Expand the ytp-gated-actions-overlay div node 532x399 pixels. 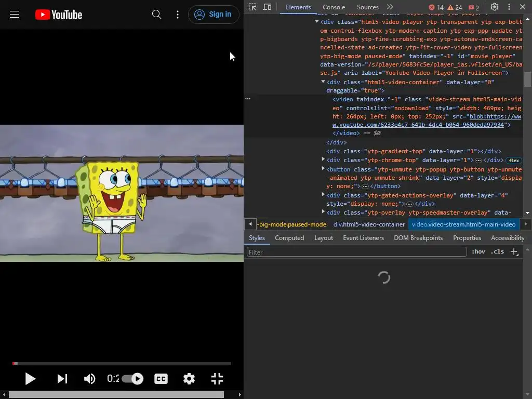pos(323,194)
